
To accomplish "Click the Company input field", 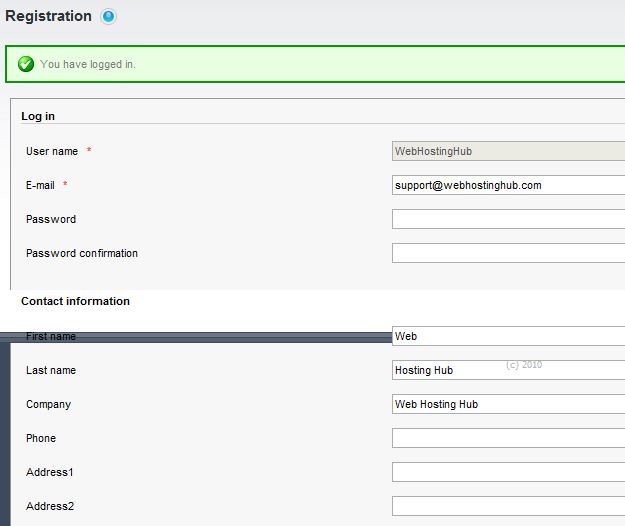I will click(x=508, y=404).
